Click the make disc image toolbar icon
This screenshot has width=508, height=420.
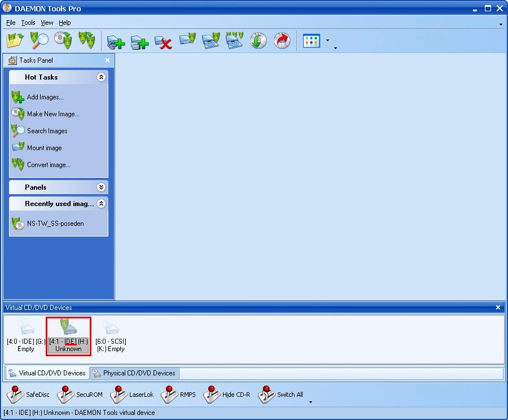(63, 41)
